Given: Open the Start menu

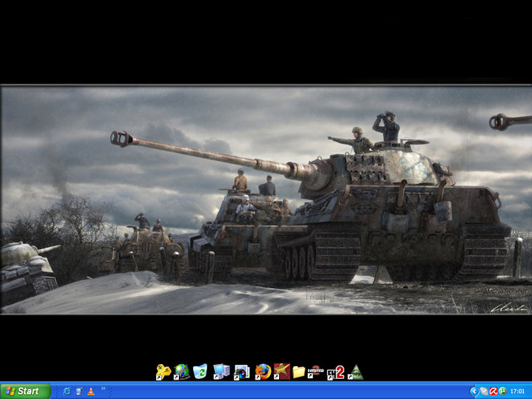Looking at the screenshot, I should pyautogui.click(x=26, y=391).
